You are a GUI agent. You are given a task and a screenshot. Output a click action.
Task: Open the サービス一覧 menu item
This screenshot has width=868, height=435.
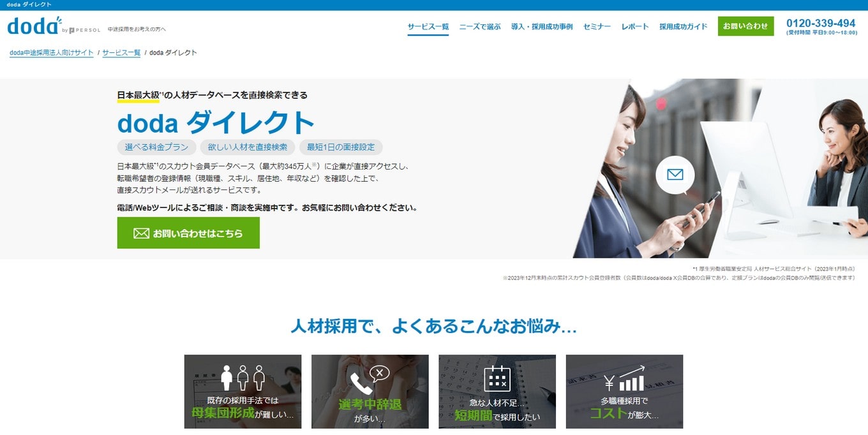point(428,27)
